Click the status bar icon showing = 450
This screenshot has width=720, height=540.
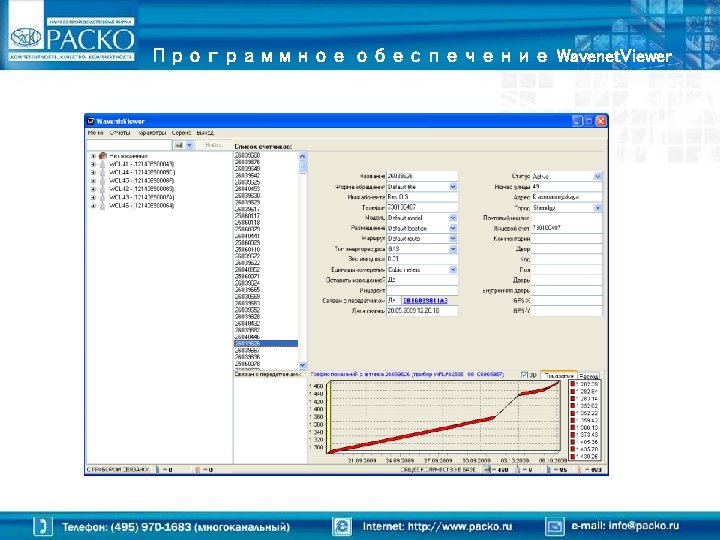click(488, 470)
